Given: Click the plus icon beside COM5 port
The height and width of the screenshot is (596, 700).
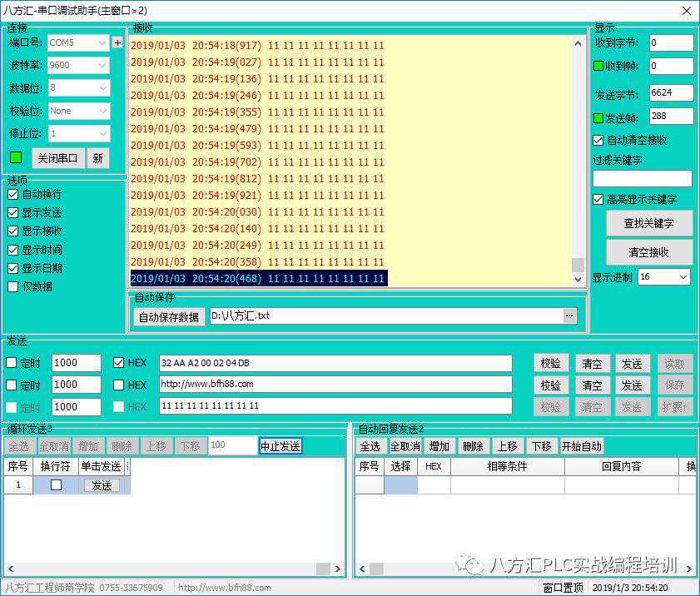Looking at the screenshot, I should point(117,42).
